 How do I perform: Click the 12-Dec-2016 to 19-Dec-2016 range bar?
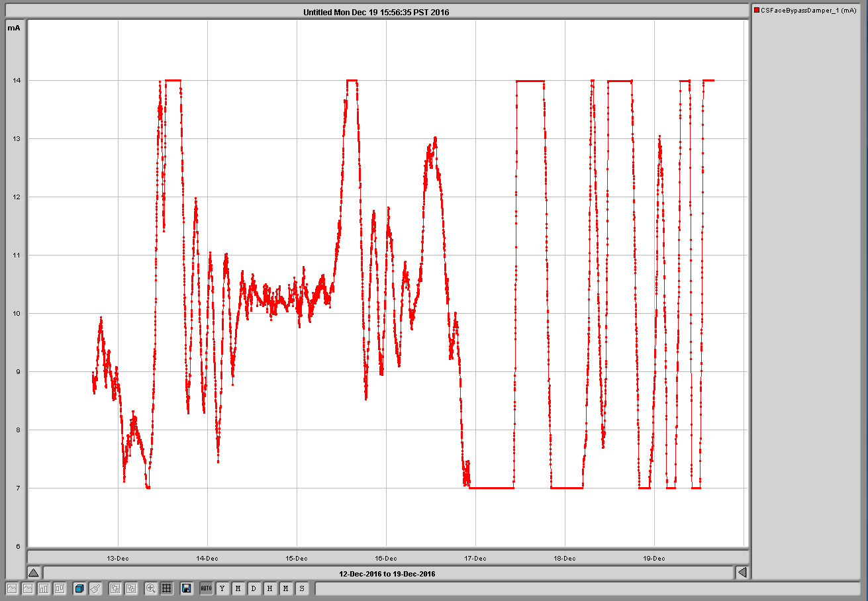[387, 573]
